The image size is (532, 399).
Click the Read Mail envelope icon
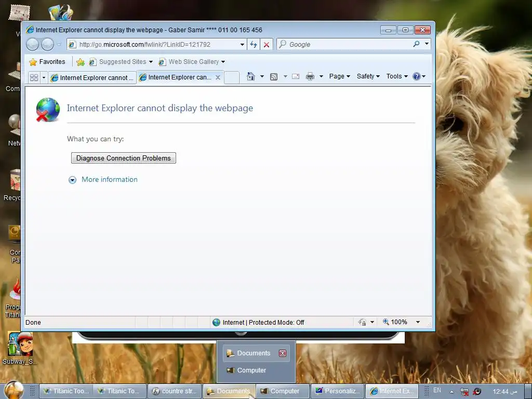click(296, 76)
